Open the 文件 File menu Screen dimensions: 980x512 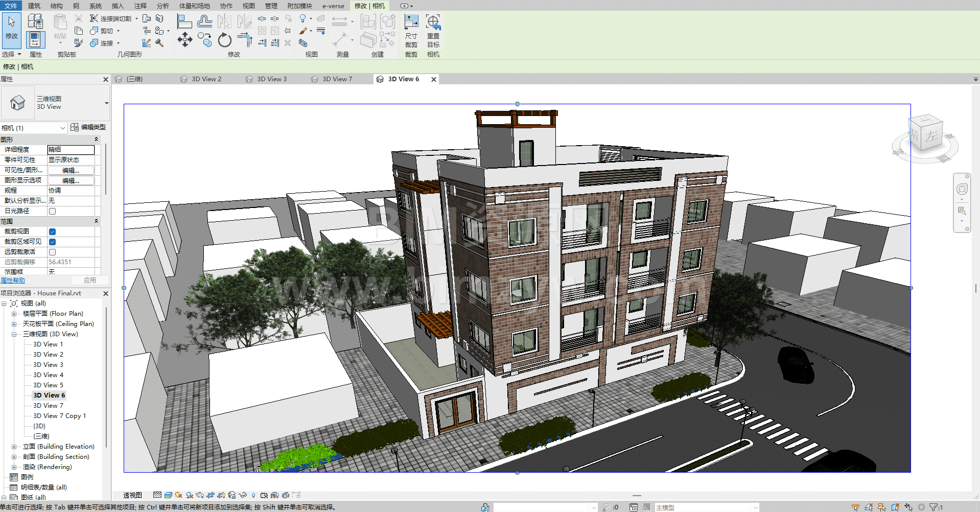(11, 6)
